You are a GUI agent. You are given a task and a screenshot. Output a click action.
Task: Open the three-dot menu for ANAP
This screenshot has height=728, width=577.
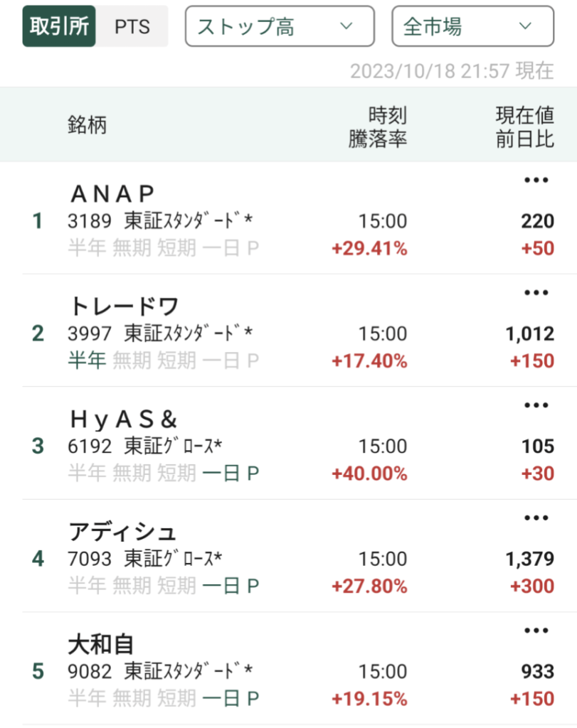click(536, 181)
